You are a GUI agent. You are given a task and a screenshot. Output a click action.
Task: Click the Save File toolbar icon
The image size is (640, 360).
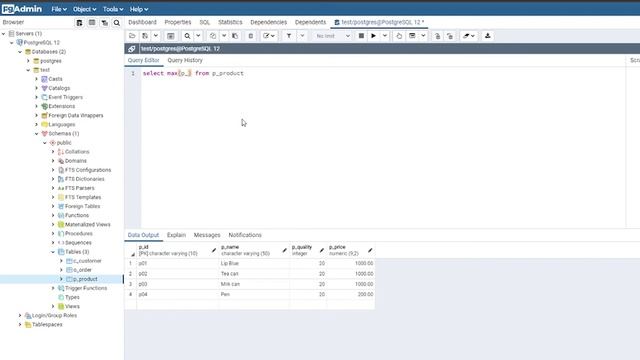coord(145,36)
